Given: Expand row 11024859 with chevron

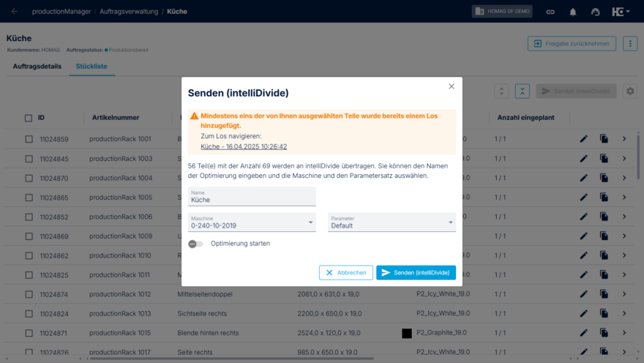Looking at the screenshot, I should pyautogui.click(x=624, y=139).
